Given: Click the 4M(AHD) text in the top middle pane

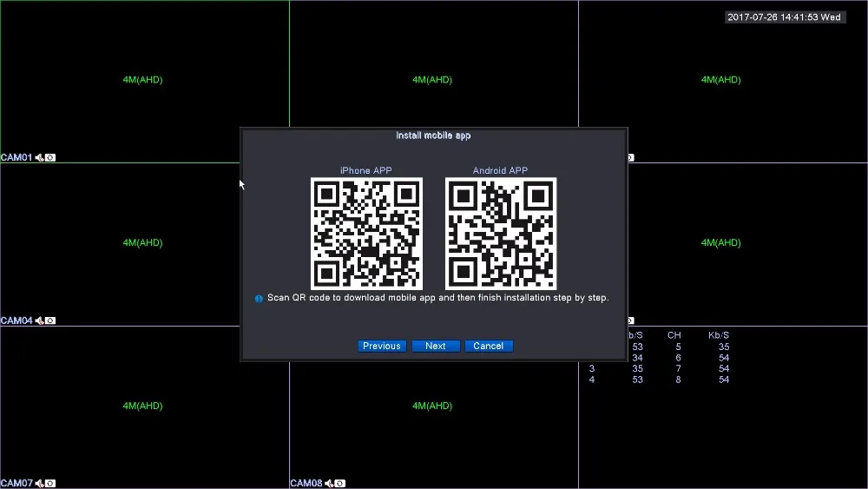Looking at the screenshot, I should click(432, 80).
